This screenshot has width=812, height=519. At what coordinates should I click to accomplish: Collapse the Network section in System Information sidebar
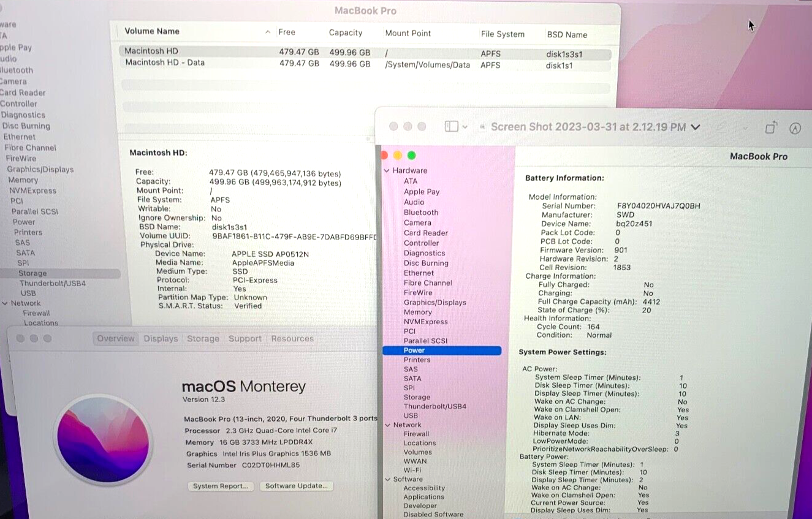point(6,303)
